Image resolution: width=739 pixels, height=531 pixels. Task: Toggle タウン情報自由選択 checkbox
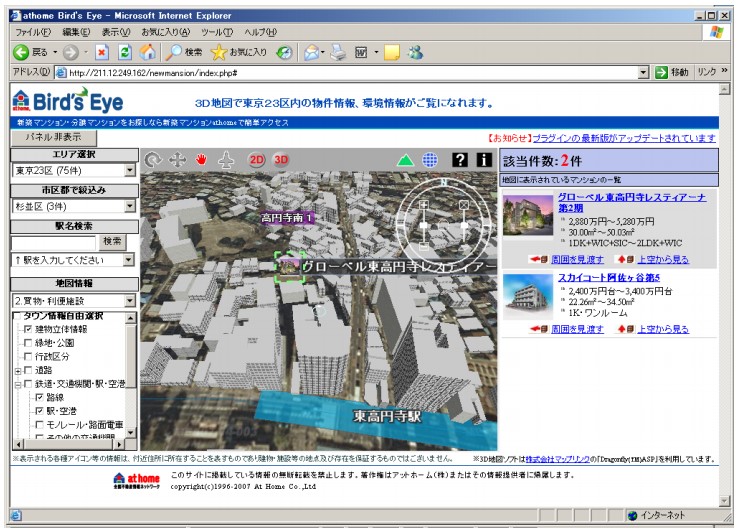17,316
